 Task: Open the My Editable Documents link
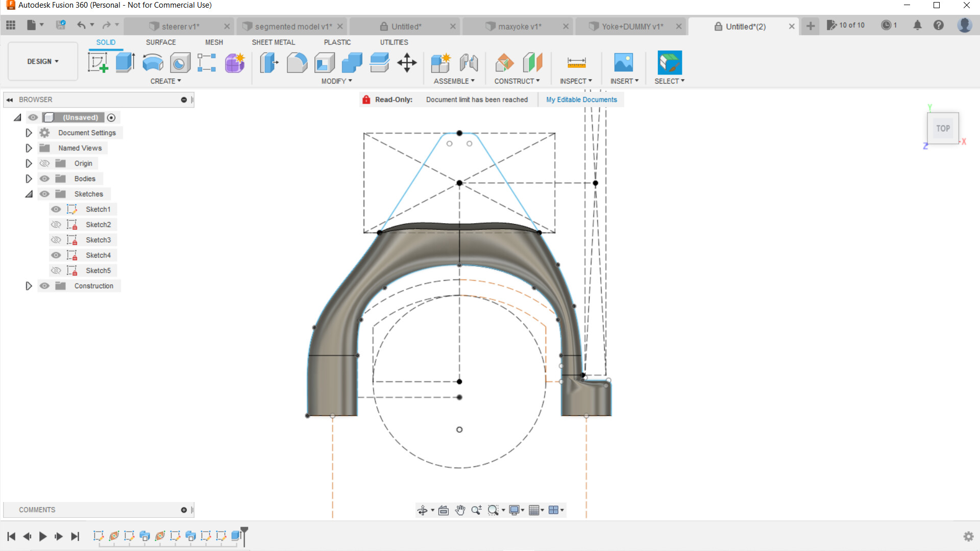click(581, 99)
